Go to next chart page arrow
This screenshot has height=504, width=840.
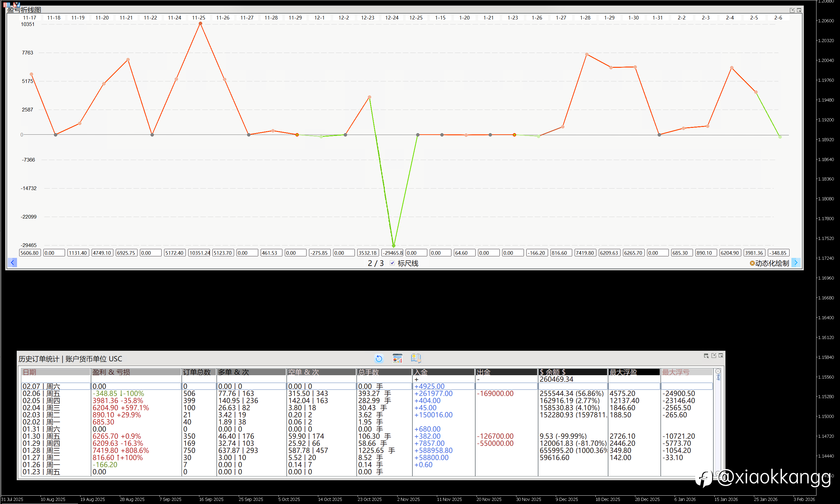[795, 263]
